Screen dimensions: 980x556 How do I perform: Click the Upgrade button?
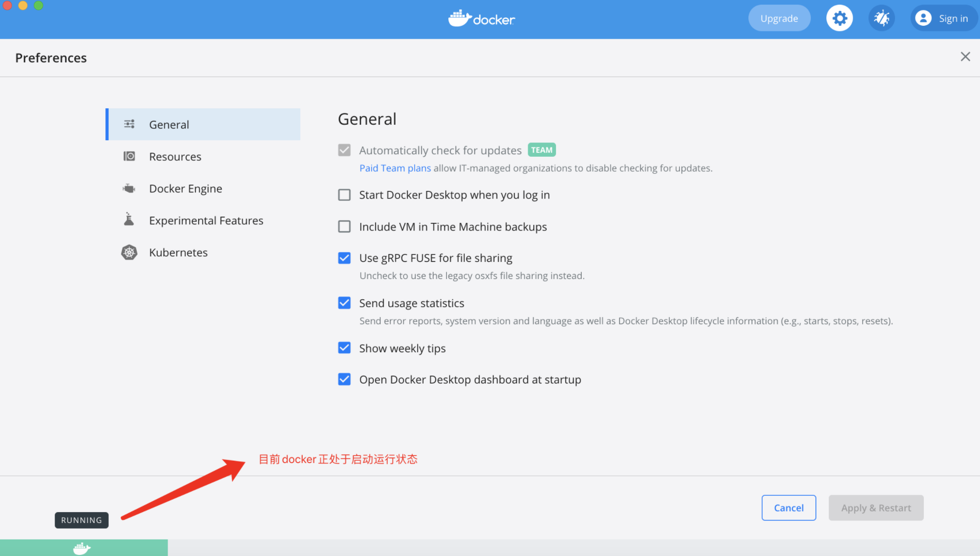[x=779, y=19]
